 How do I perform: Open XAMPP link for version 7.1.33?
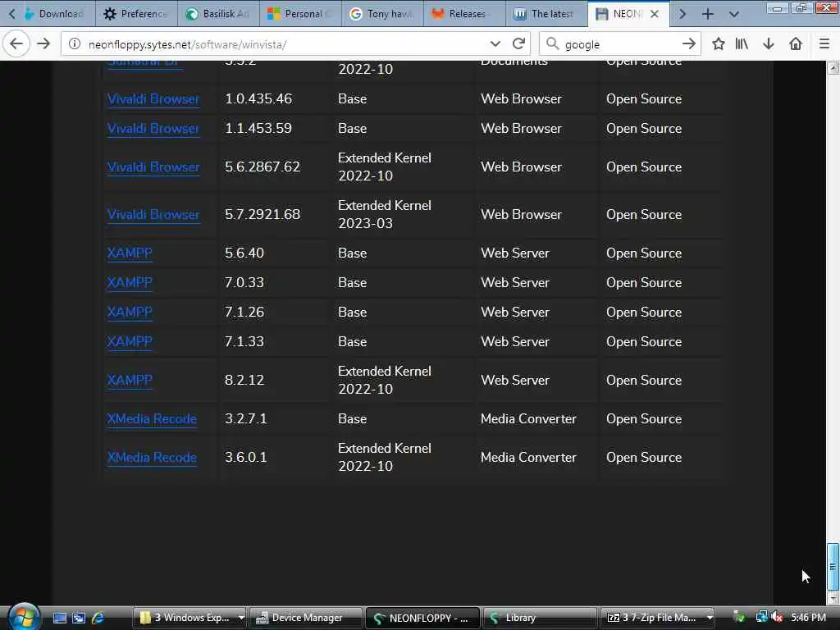pos(130,341)
